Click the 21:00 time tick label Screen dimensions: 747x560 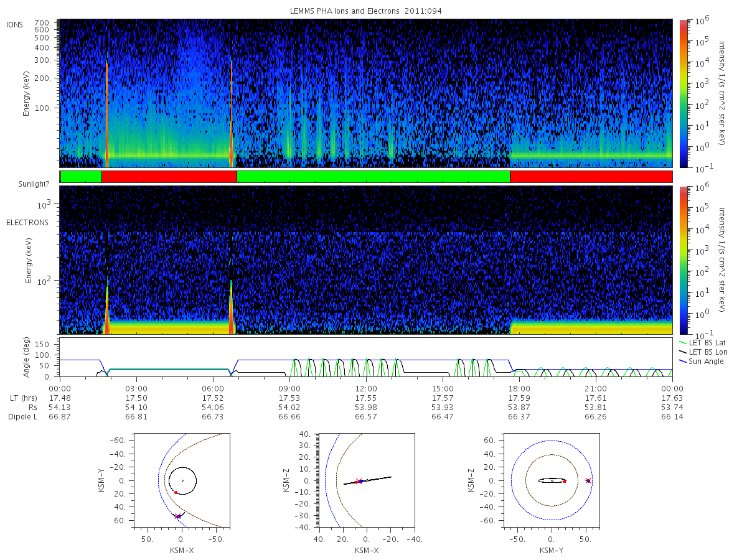[x=596, y=389]
